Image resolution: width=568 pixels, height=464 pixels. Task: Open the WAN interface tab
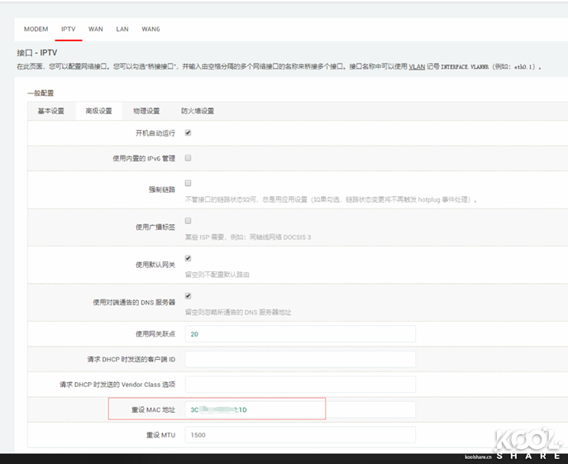(96, 29)
